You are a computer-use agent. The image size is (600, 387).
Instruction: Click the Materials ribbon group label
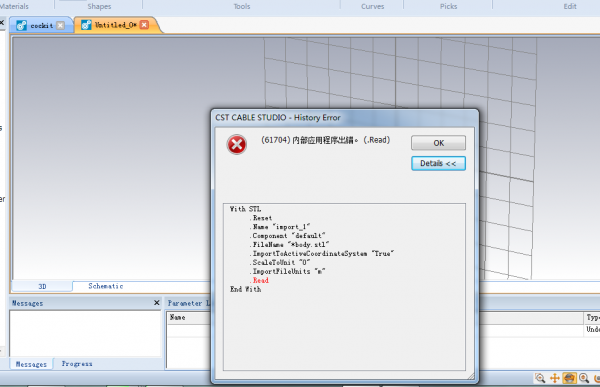[14, 6]
